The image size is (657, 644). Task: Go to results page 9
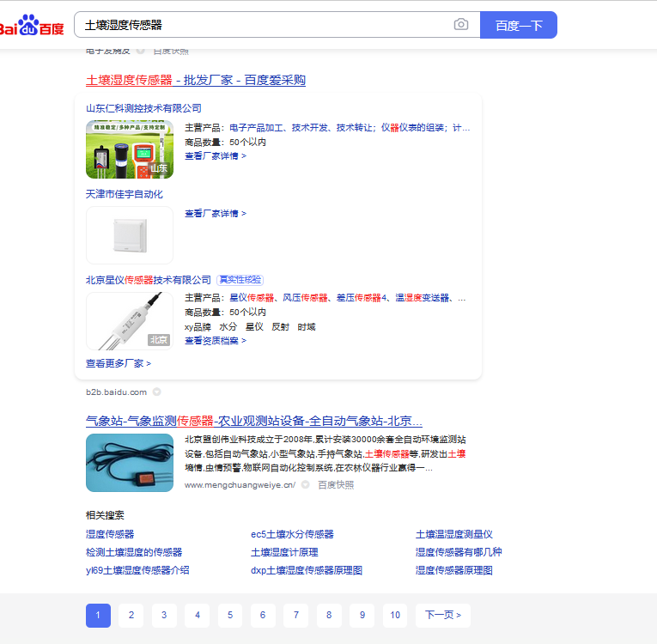362,615
